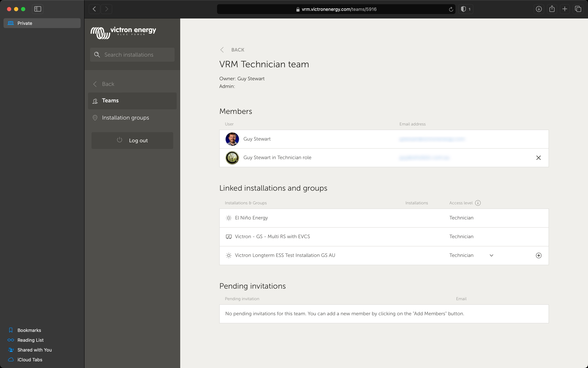Image resolution: width=588 pixels, height=368 pixels.
Task: Click the add installation plus button
Action: click(538, 255)
